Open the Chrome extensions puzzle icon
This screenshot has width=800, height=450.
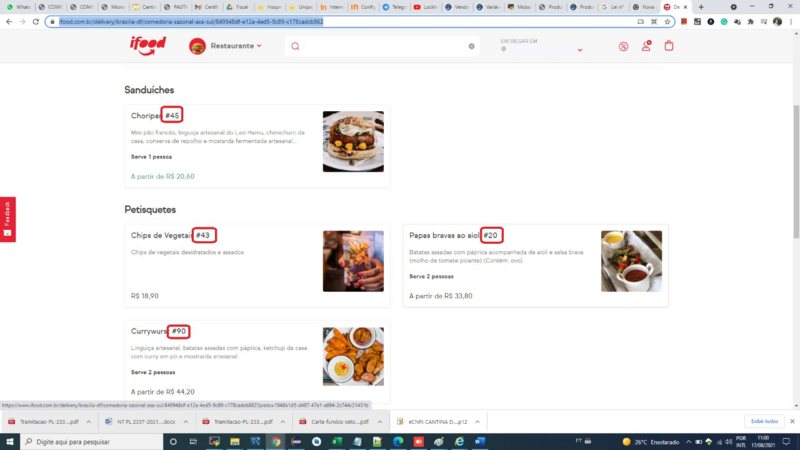click(x=751, y=21)
